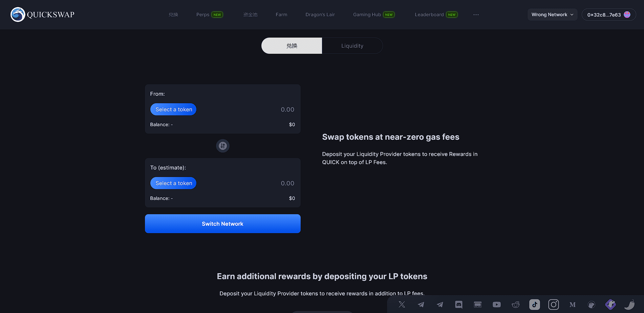This screenshot has width=644, height=313.
Task: Go to the Farm page
Action: tap(281, 15)
